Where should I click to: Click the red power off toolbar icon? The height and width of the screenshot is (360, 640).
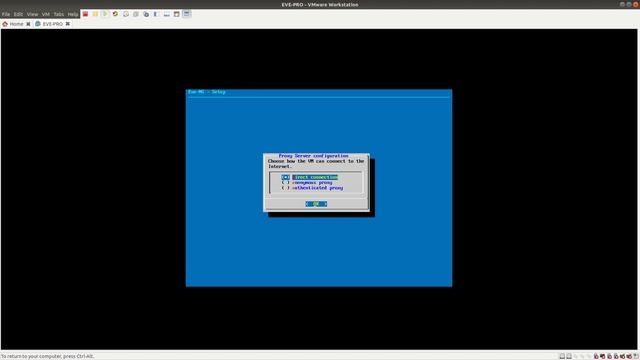coord(85,14)
